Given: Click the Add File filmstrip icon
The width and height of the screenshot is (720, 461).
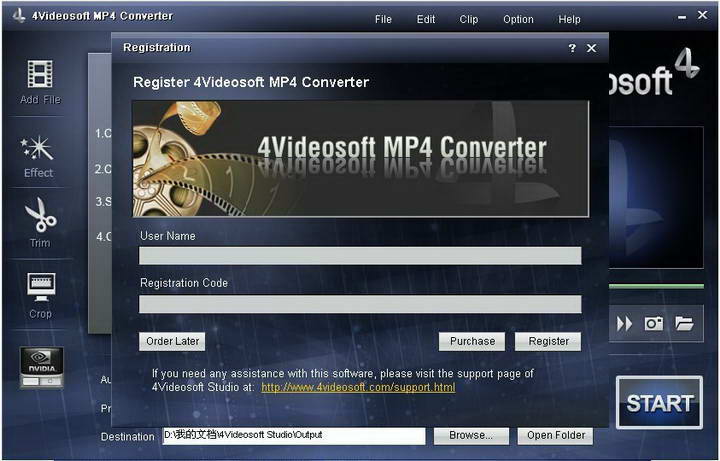Looking at the screenshot, I should [40, 74].
